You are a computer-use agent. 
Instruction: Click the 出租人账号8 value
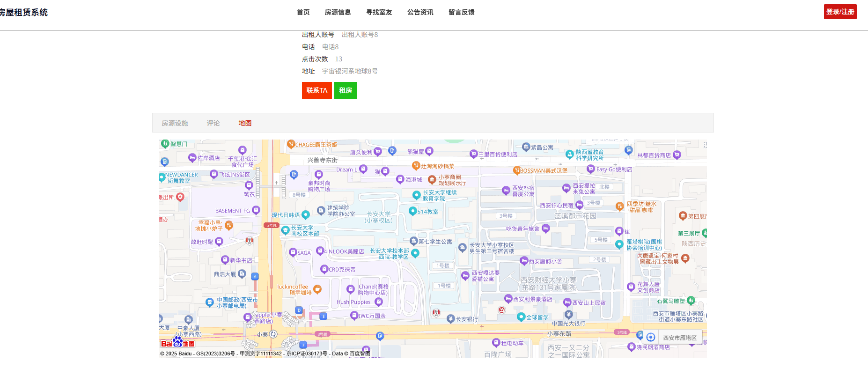[360, 35]
